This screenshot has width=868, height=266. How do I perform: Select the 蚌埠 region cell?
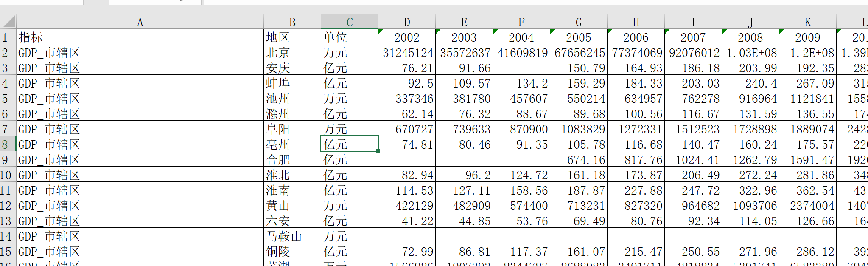[x=292, y=83]
